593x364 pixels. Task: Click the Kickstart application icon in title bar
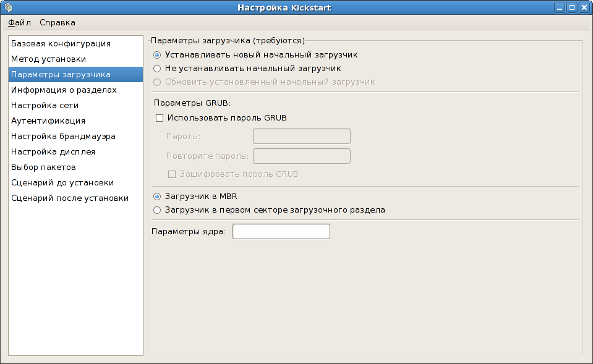9,8
